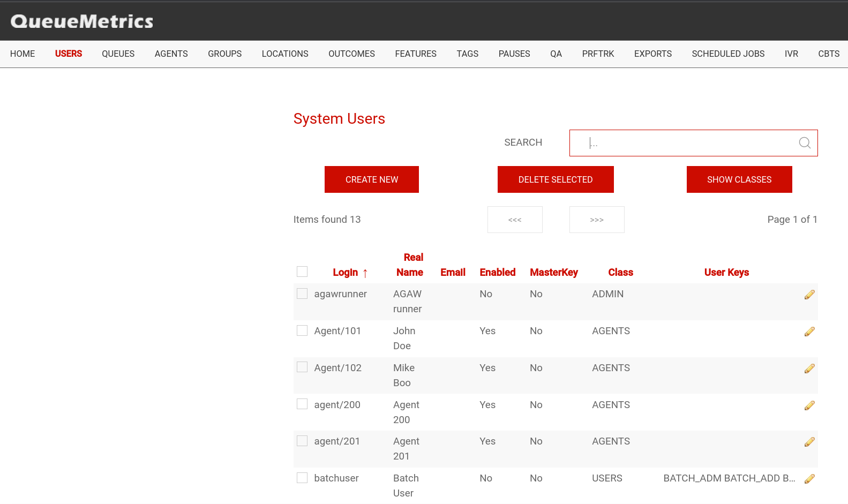This screenshot has width=848, height=504.
Task: Click the USERS class cell for batchuser
Action: coord(607,478)
